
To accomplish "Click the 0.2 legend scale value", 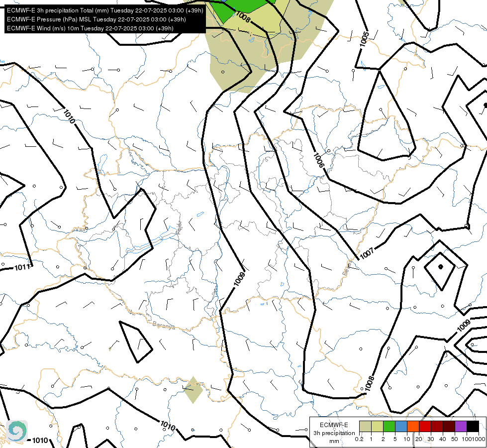I will [x=359, y=439].
